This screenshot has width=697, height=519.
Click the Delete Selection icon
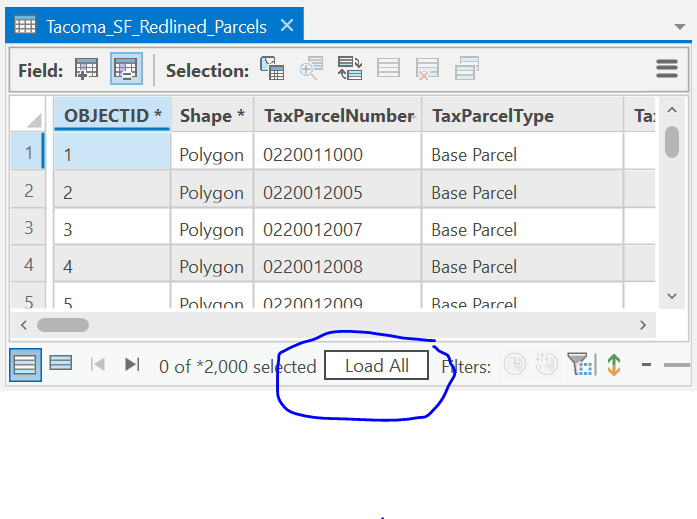click(x=427, y=69)
